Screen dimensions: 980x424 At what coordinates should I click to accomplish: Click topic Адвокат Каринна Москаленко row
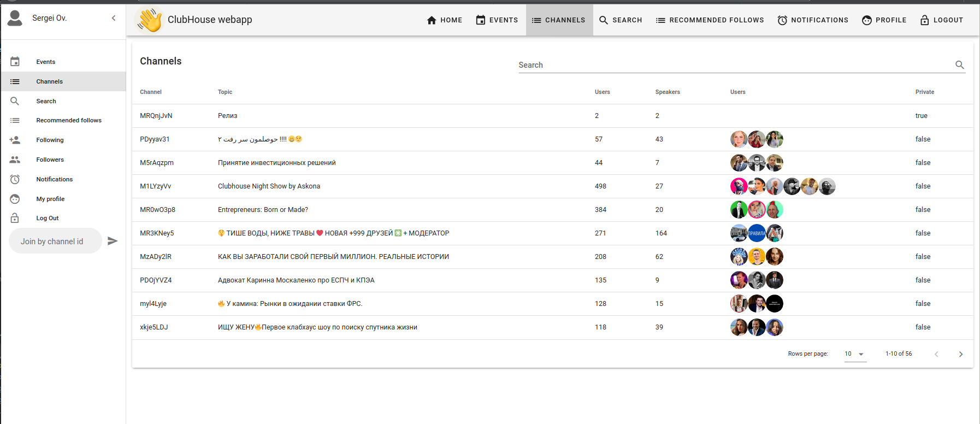point(296,280)
